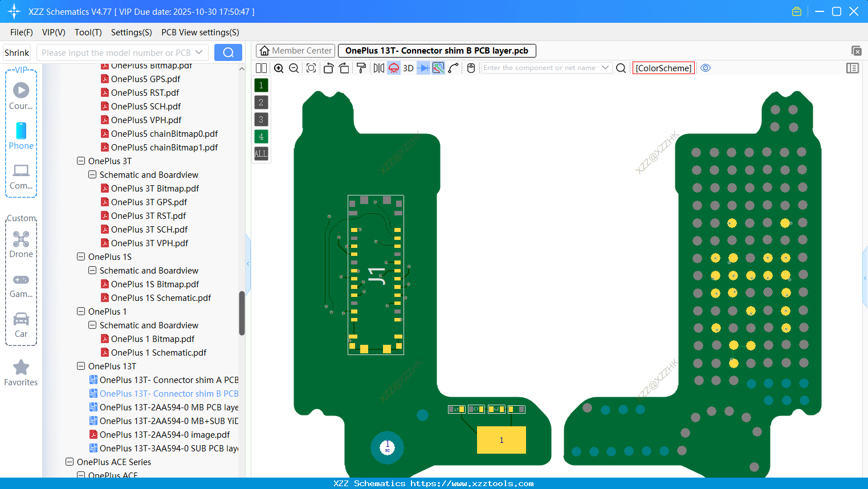Open the ColorScheme settings
Viewport: 868px width, 489px height.
click(663, 68)
